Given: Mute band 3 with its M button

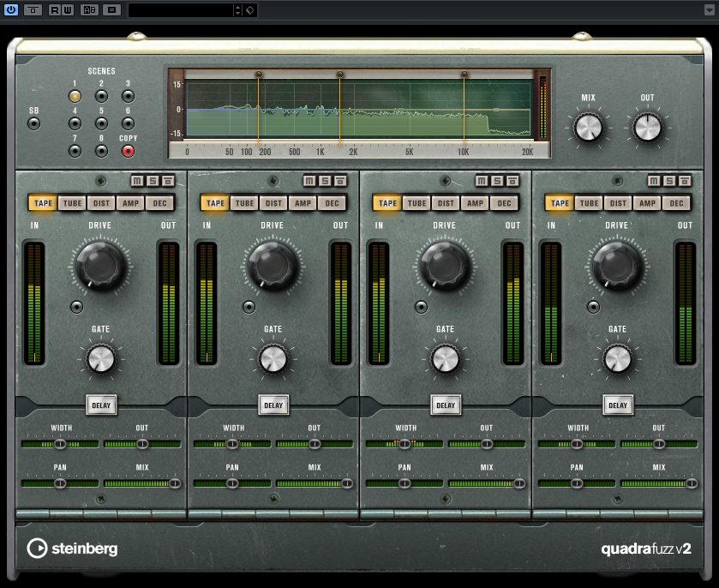Looking at the screenshot, I should (x=482, y=181).
